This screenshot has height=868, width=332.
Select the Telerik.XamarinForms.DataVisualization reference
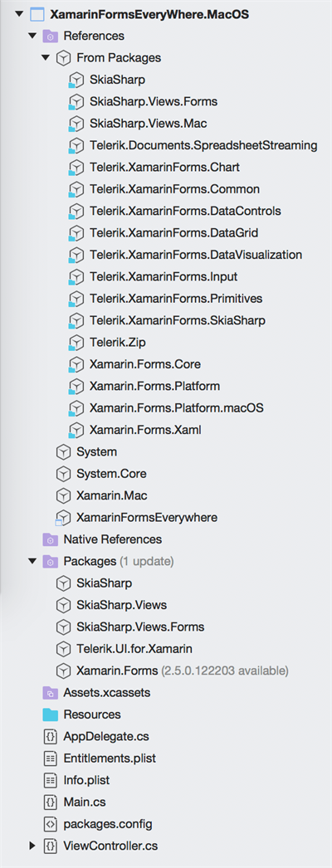(196, 256)
